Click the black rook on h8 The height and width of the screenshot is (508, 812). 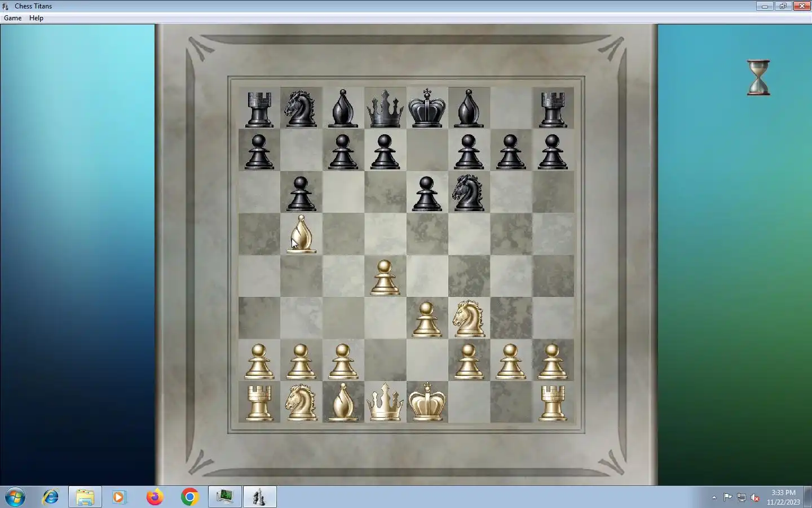point(553,110)
